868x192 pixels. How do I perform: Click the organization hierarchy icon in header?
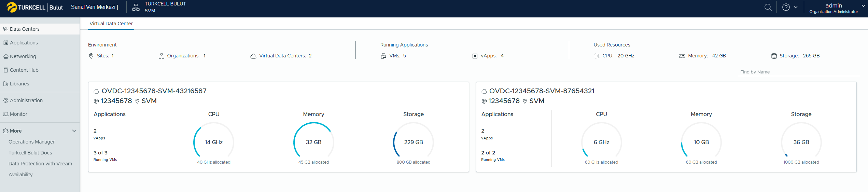pyautogui.click(x=136, y=8)
